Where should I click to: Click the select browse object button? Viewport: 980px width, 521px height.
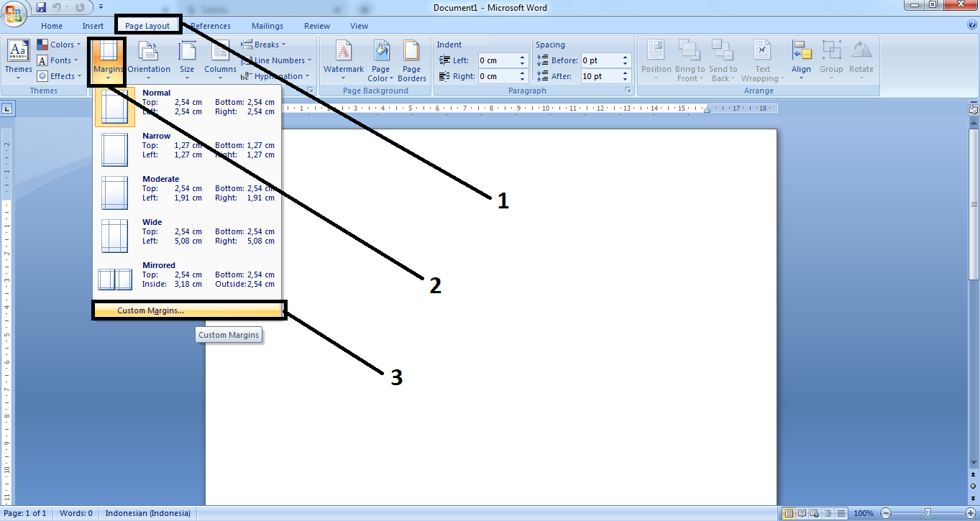[974, 485]
